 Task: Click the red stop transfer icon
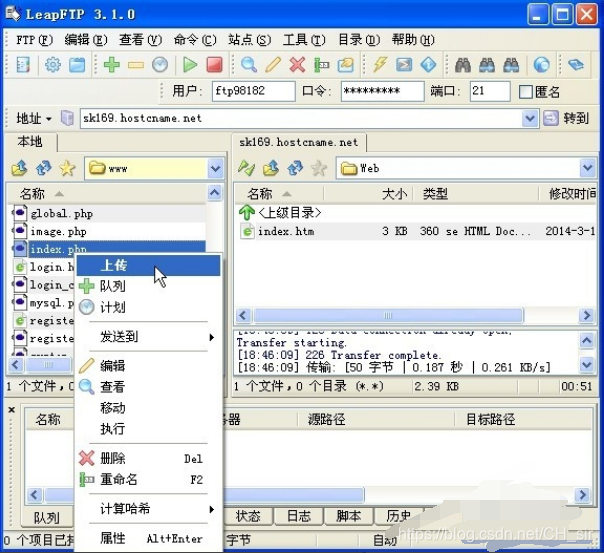click(214, 65)
